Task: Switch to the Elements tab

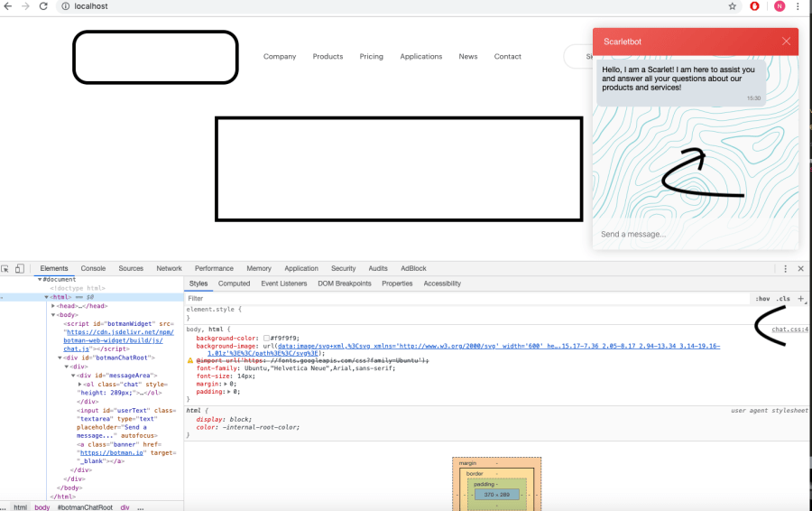Action: point(54,268)
